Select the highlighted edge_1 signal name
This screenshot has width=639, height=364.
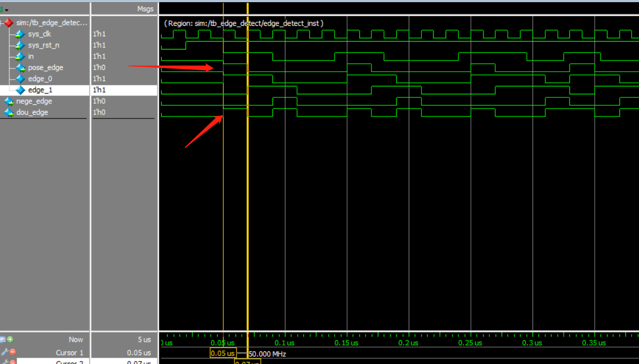(40, 90)
